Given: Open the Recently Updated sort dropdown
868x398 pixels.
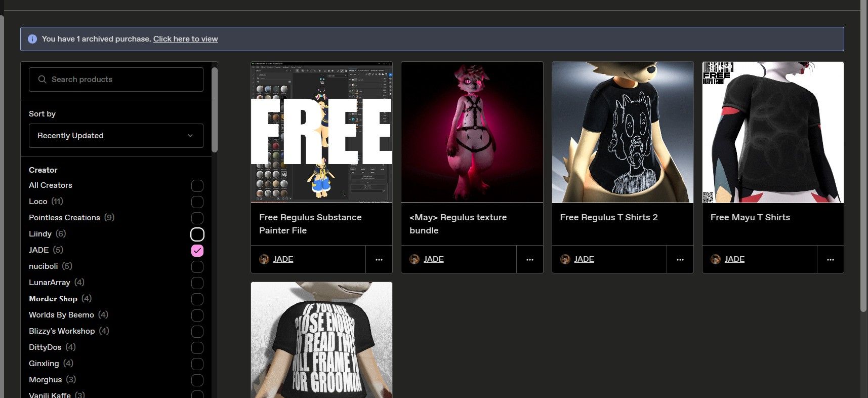Looking at the screenshot, I should (x=116, y=136).
